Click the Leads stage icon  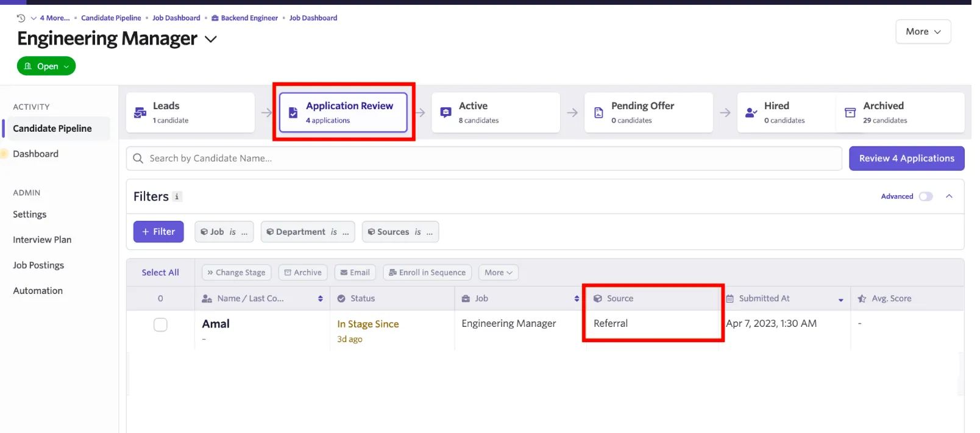coord(140,112)
